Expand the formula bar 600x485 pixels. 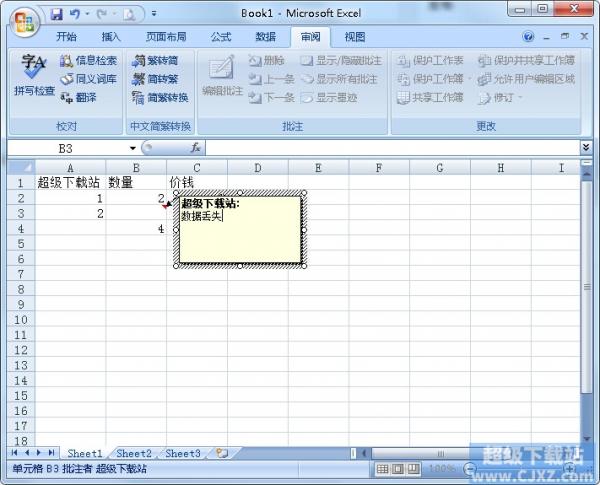pos(586,147)
